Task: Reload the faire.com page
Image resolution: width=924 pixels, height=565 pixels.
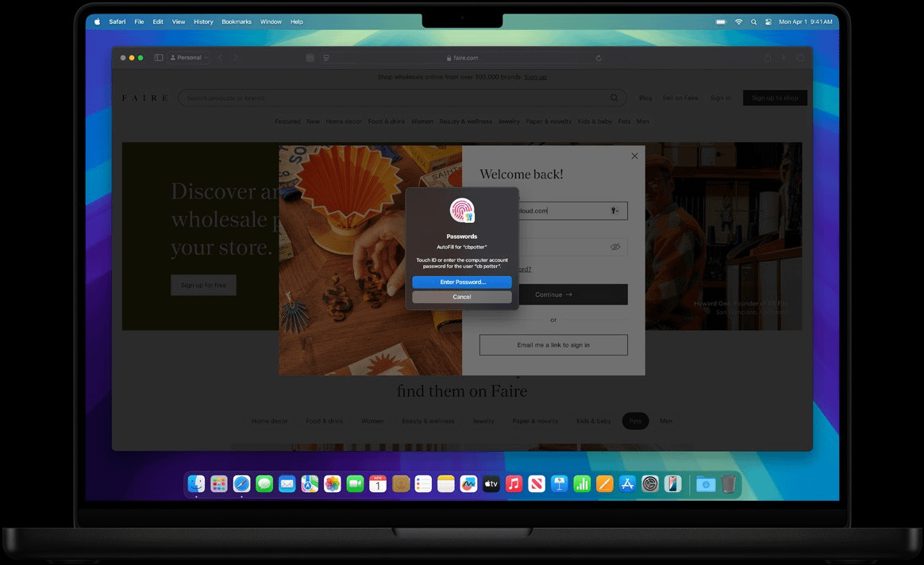Action: point(599,58)
